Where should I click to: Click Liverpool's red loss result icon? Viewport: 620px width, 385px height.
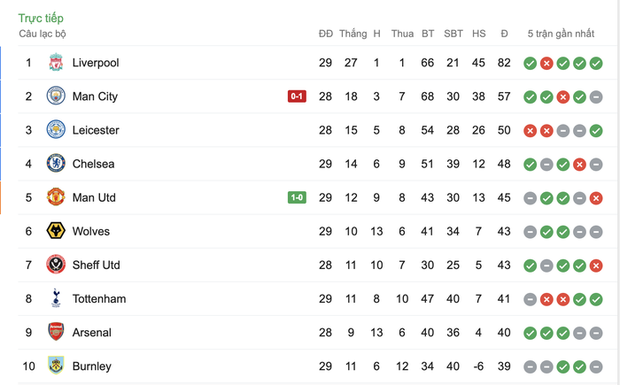546,63
